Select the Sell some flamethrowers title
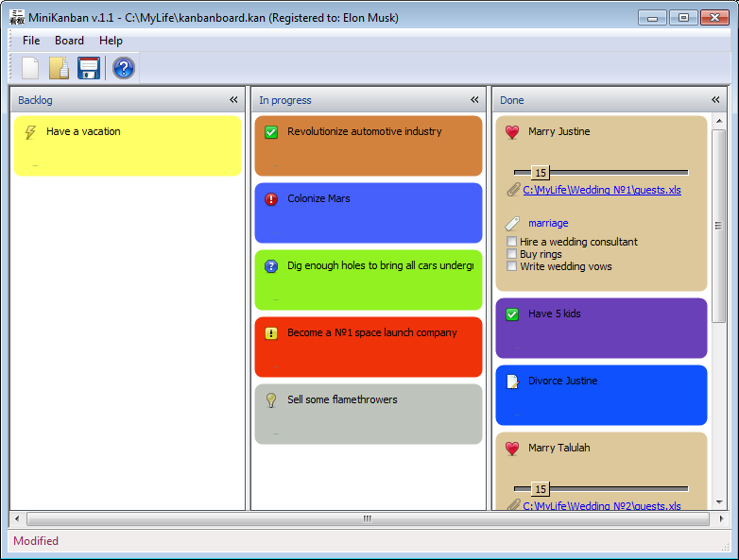This screenshot has width=739, height=560. coord(342,399)
